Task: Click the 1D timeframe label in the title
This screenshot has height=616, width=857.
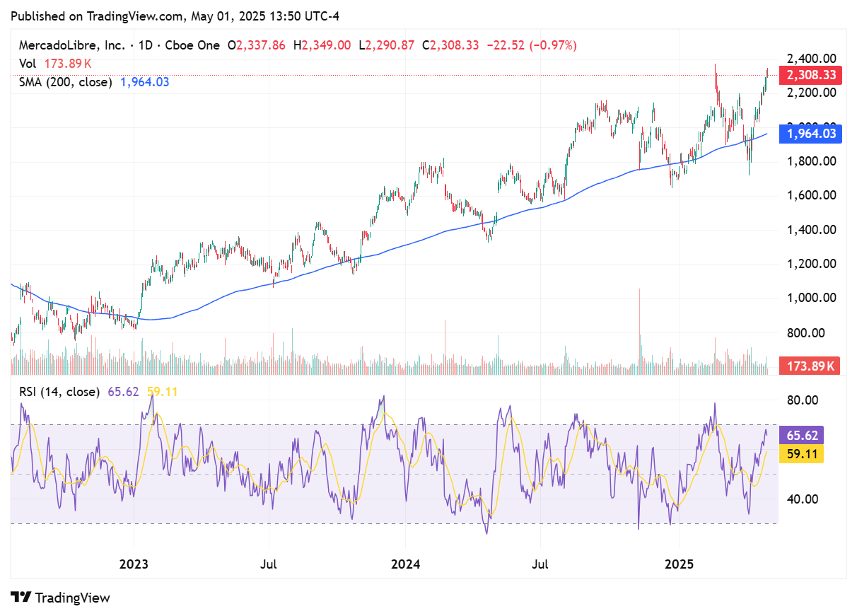Action: tap(144, 45)
